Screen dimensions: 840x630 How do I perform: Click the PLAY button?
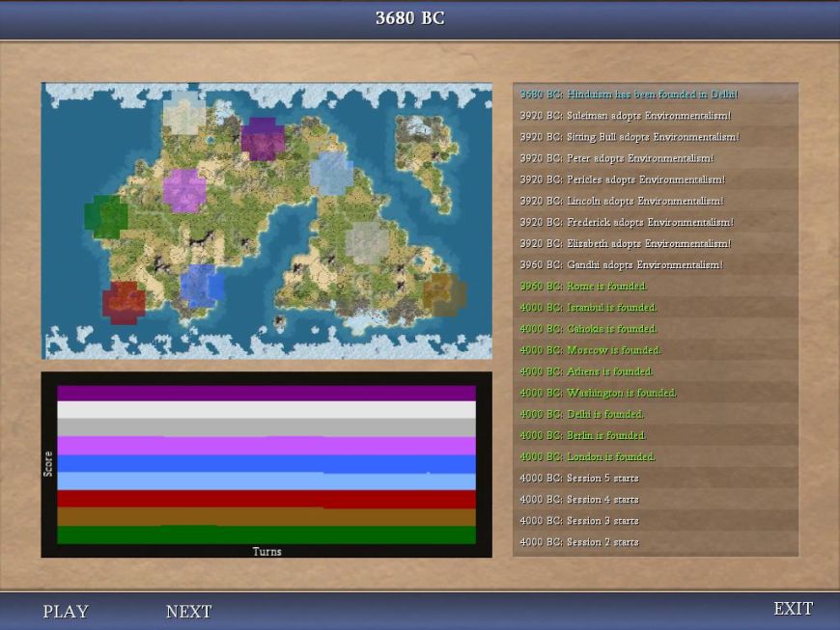coord(66,611)
